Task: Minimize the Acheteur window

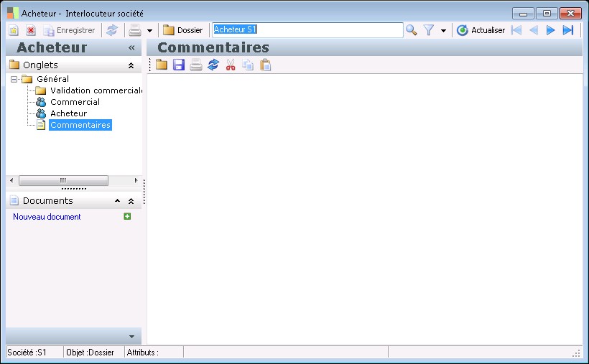Action: 523,14
